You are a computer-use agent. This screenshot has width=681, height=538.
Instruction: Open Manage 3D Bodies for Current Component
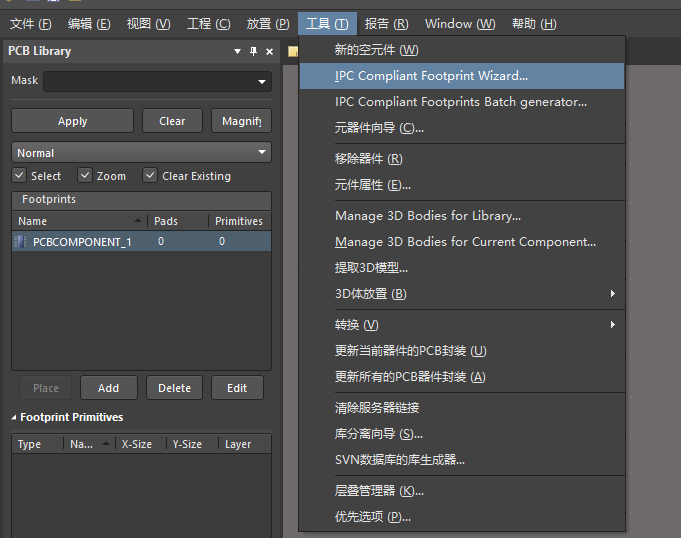click(462, 242)
